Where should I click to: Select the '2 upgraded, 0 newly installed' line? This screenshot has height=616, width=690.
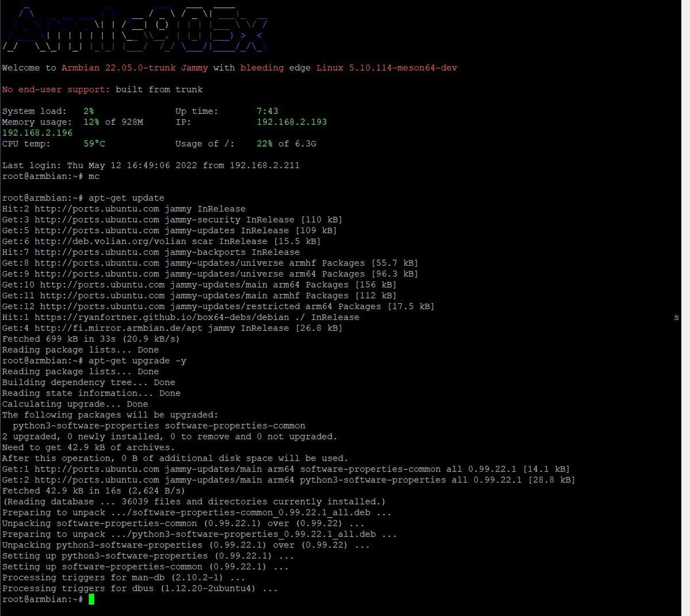pyautogui.click(x=170, y=437)
